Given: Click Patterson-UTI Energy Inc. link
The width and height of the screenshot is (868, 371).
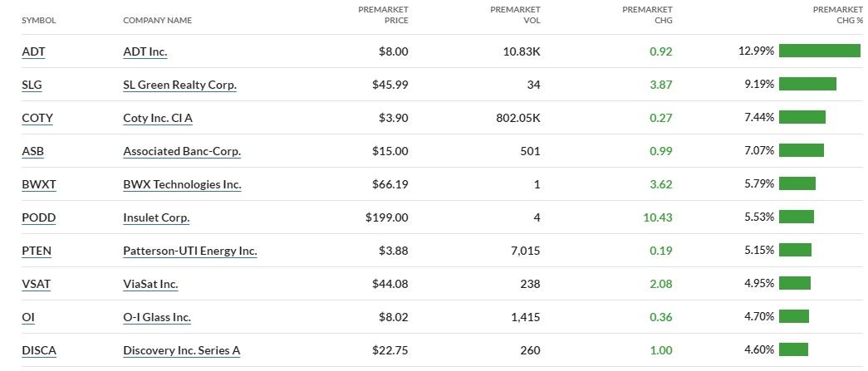Looking at the screenshot, I should [x=190, y=251].
